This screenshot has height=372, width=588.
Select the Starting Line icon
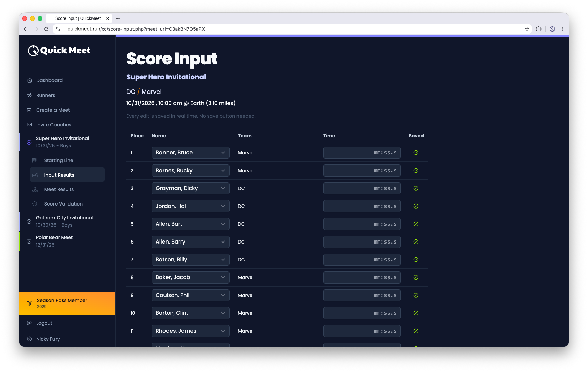[35, 160]
